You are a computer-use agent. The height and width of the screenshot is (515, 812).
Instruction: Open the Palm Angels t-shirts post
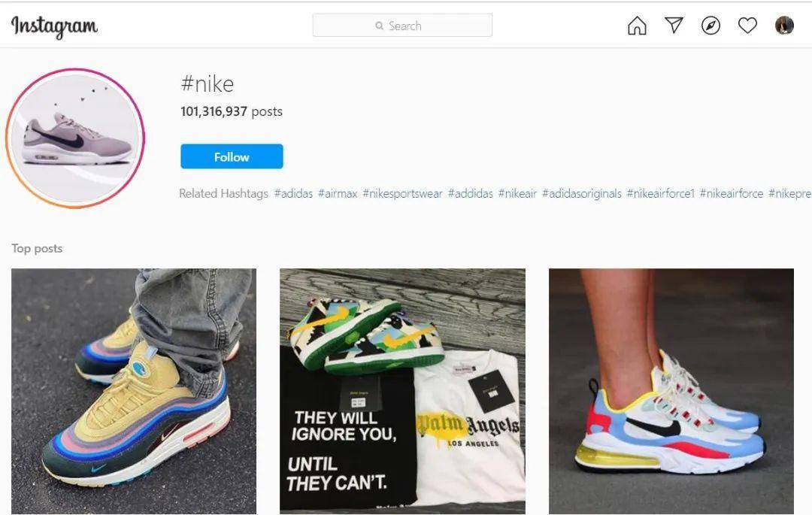coord(402,391)
